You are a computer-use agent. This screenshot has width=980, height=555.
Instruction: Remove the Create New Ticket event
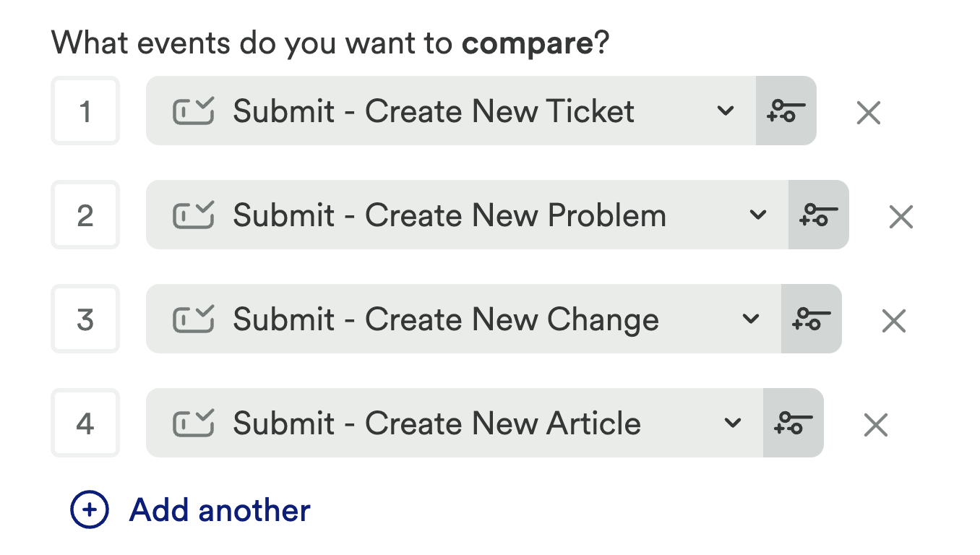coord(868,112)
